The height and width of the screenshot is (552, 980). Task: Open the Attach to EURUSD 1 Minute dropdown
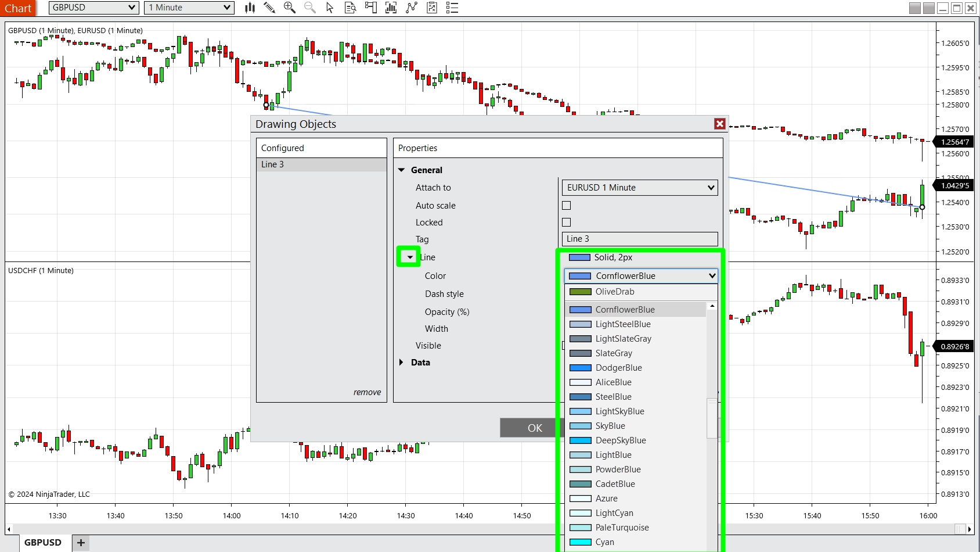coord(639,188)
